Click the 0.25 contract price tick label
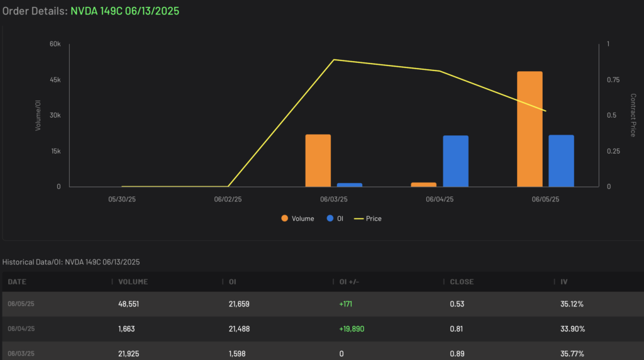 coord(613,151)
